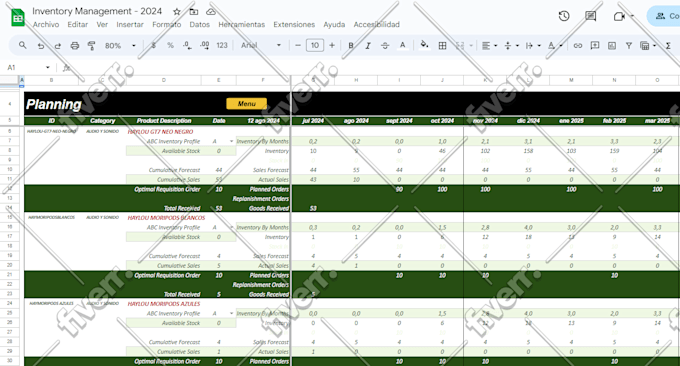This screenshot has height=366, width=680.
Task: Open the Google Sheets home logo
Action: coord(18,18)
